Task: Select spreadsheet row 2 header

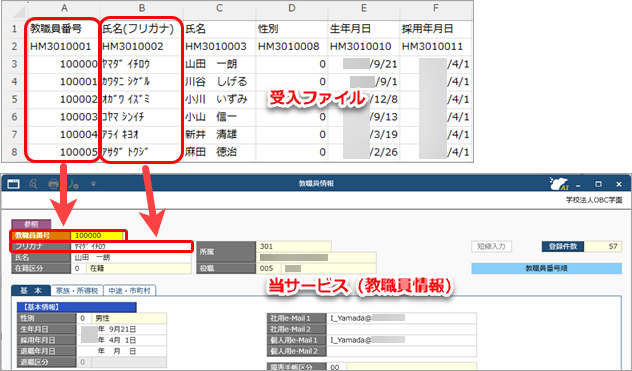Action: tap(15, 46)
